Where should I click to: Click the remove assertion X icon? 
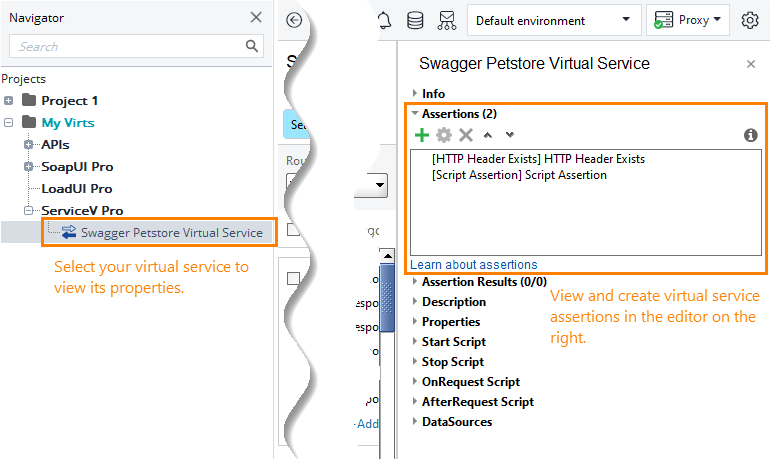466,135
